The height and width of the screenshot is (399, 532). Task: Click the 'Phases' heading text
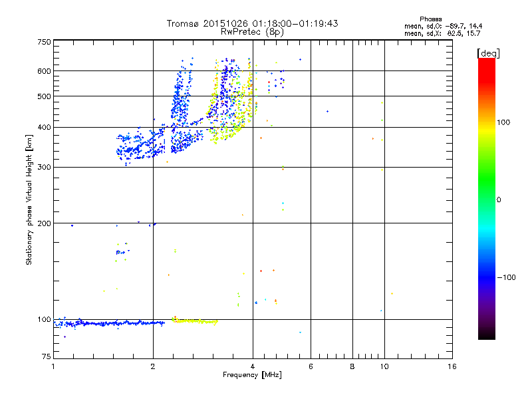point(430,19)
